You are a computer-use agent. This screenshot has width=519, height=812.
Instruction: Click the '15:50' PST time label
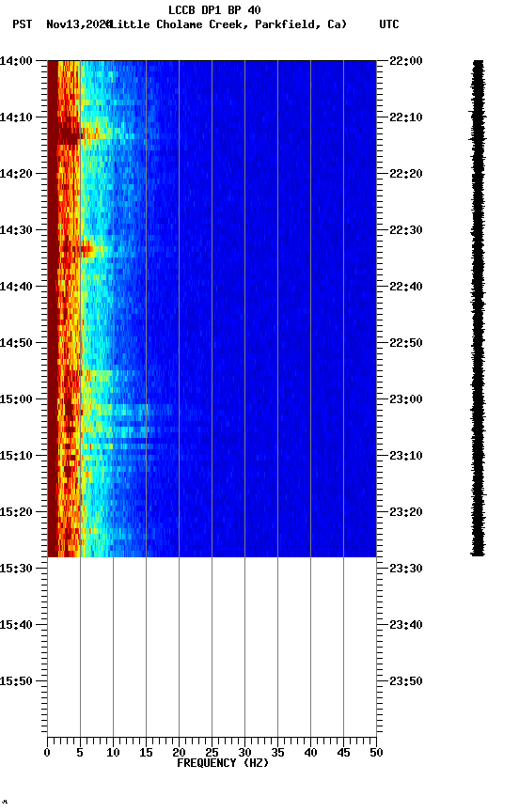coord(16,682)
